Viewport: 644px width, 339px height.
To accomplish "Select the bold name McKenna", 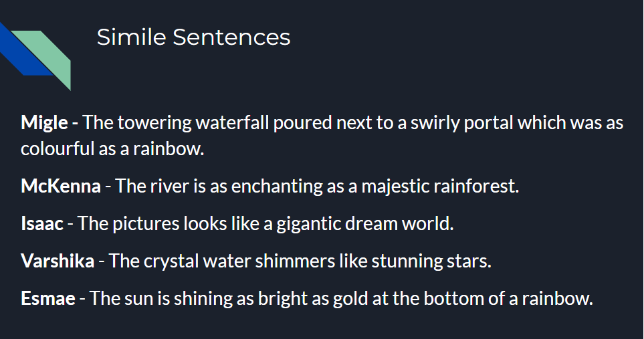I will pos(61,187).
